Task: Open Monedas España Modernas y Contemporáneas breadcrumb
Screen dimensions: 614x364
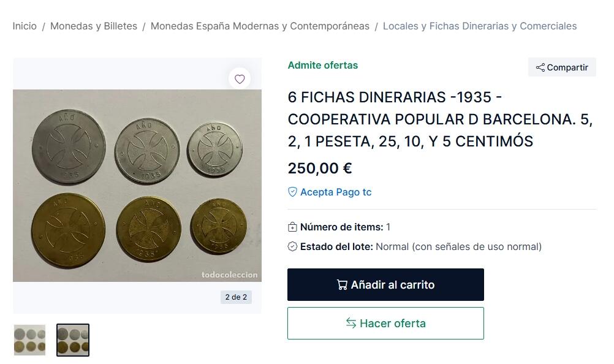Action: pyautogui.click(x=260, y=26)
